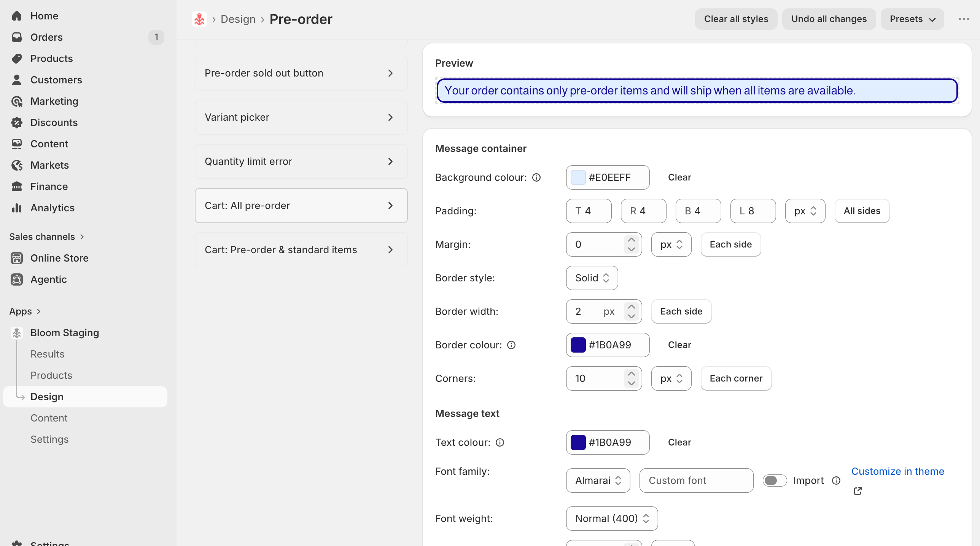The image size is (980, 546).
Task: Click the Clear all styles button
Action: click(736, 19)
